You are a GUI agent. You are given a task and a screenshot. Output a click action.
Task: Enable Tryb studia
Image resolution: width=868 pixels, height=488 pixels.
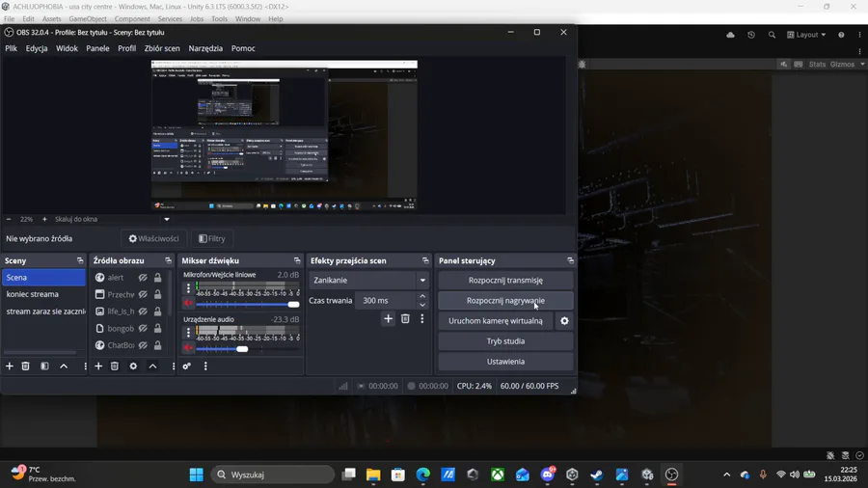click(505, 341)
